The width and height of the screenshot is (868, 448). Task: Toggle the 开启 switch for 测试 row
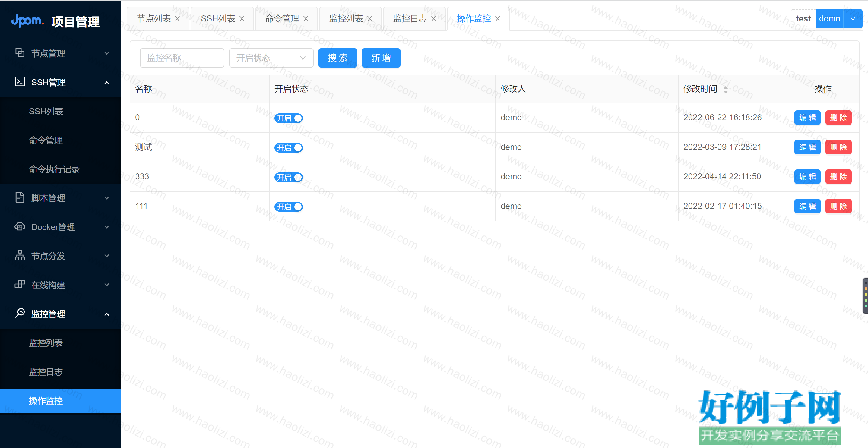click(x=288, y=148)
